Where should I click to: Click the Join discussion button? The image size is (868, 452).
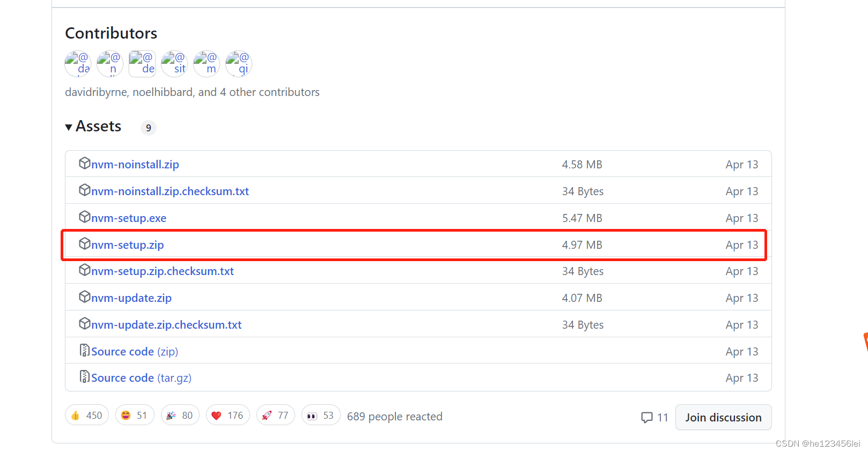[x=723, y=417]
